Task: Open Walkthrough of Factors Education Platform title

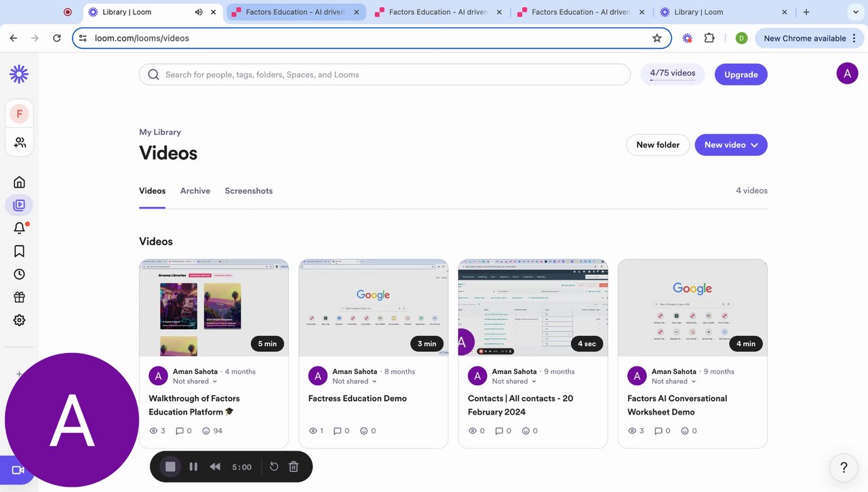Action: point(194,405)
